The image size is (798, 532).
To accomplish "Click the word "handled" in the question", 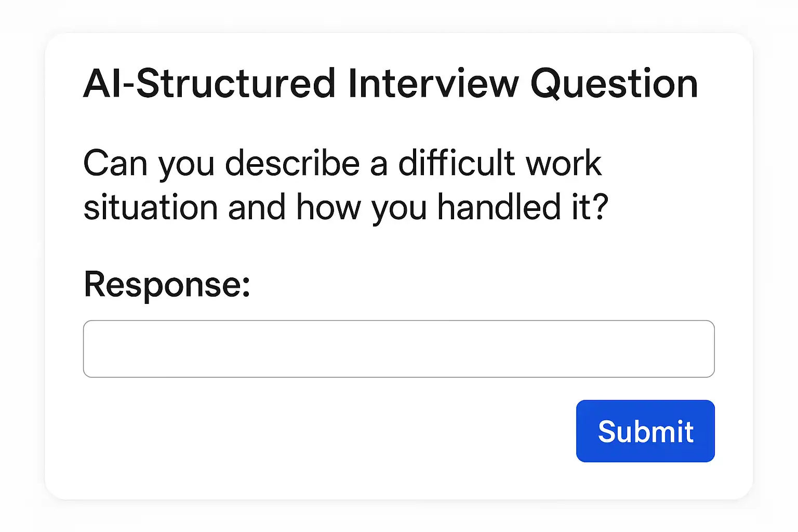I will click(x=499, y=207).
